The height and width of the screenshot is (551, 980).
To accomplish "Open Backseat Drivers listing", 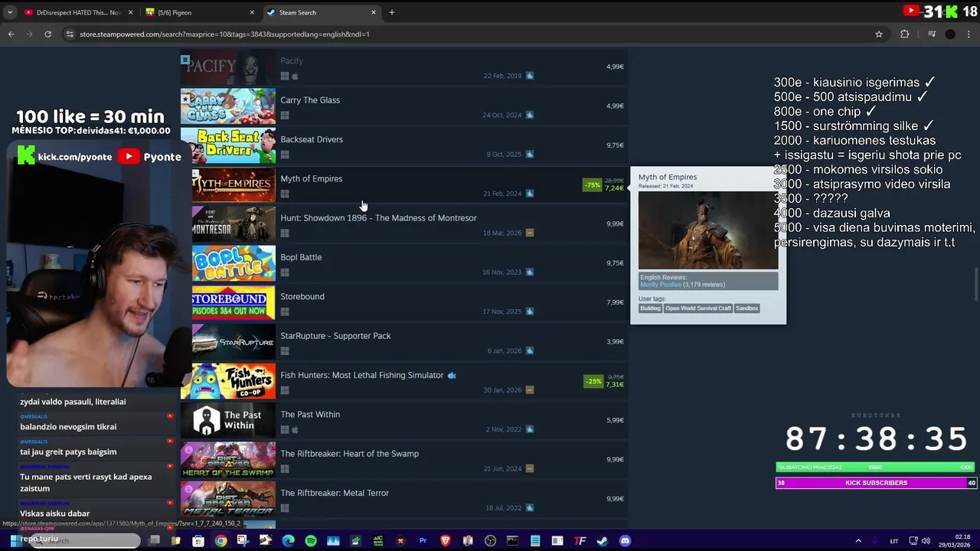I will [404, 145].
